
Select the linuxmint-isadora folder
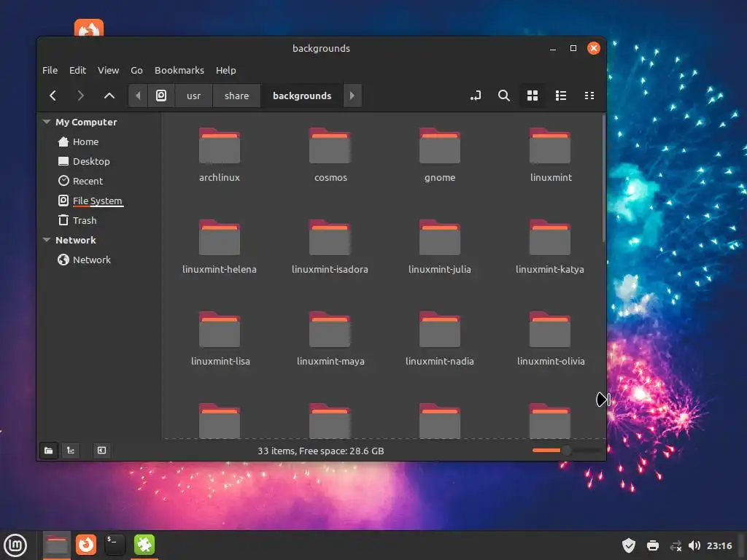[330, 246]
